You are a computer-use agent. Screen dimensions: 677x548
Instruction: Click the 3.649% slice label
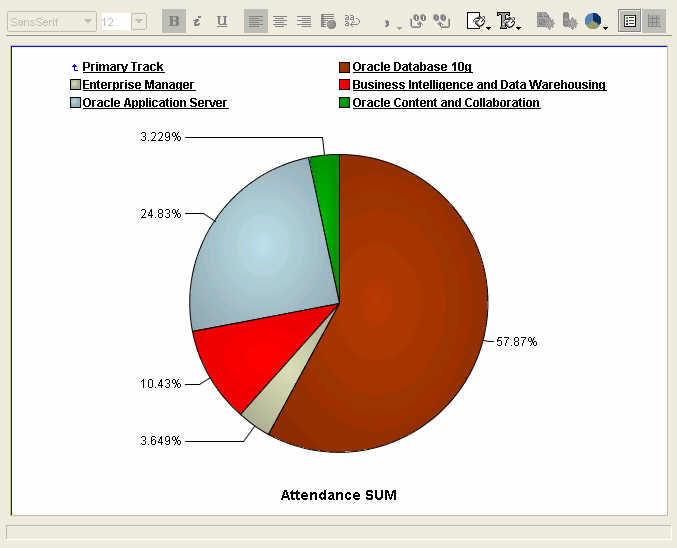pyautogui.click(x=161, y=441)
